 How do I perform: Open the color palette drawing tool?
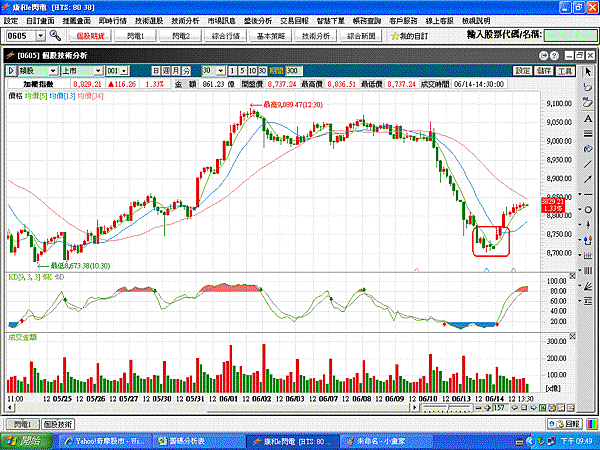click(x=588, y=149)
